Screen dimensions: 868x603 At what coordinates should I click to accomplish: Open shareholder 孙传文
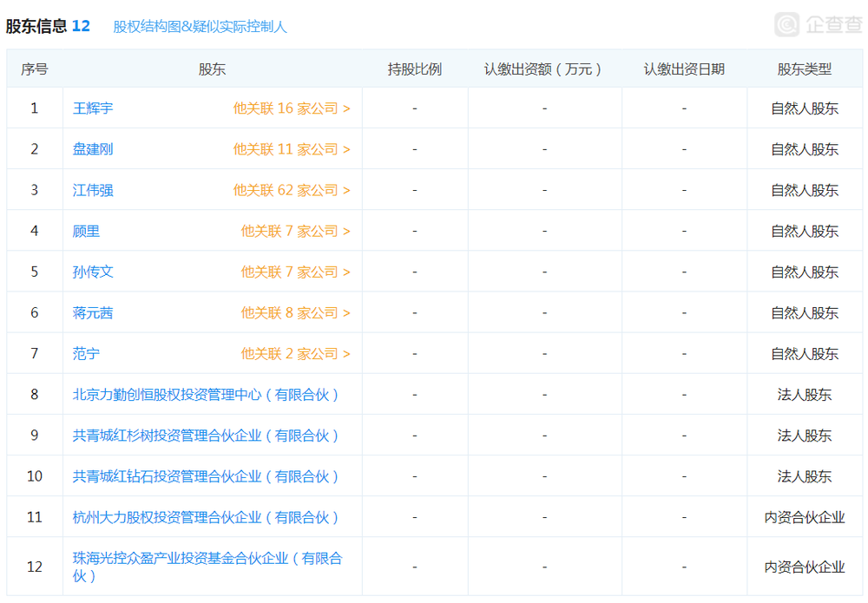pyautogui.click(x=93, y=272)
